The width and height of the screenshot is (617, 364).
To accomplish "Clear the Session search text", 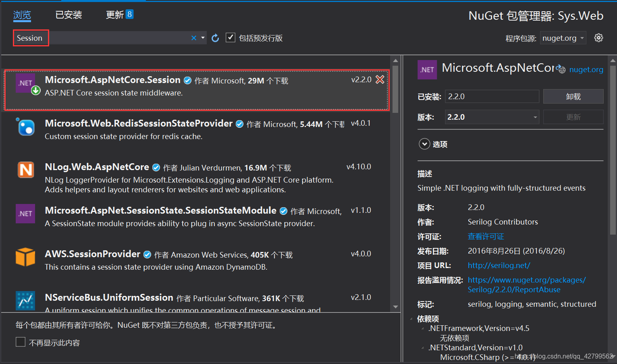I will [194, 38].
